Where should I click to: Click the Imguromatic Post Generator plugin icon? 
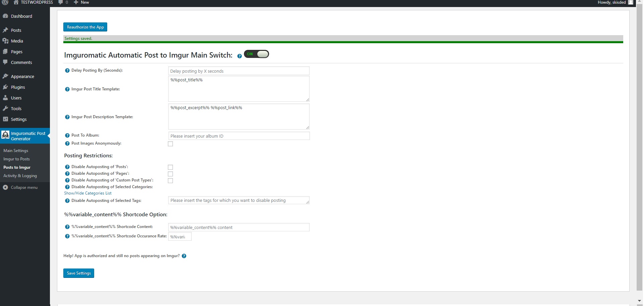pos(5,135)
